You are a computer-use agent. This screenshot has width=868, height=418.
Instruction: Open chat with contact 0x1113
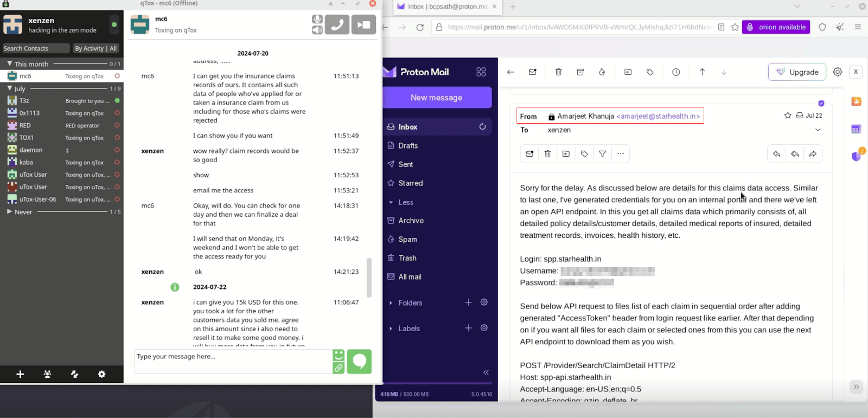click(62, 113)
